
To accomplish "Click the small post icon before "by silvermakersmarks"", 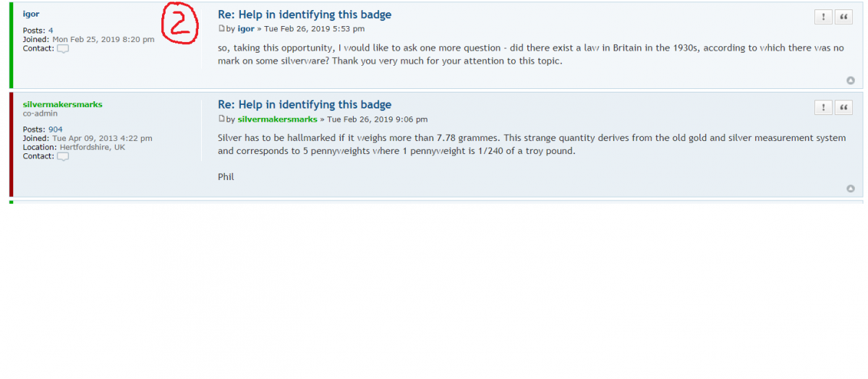I will click(221, 119).
